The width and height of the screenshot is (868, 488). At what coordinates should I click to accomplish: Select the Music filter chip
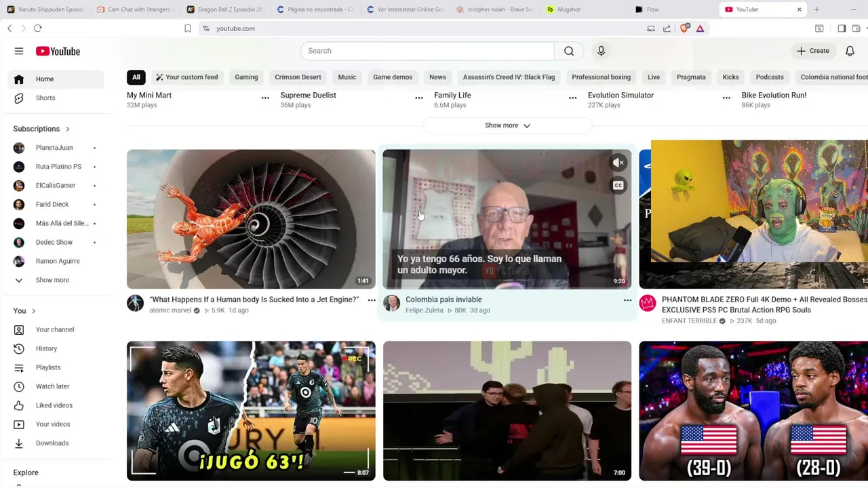[x=347, y=77]
